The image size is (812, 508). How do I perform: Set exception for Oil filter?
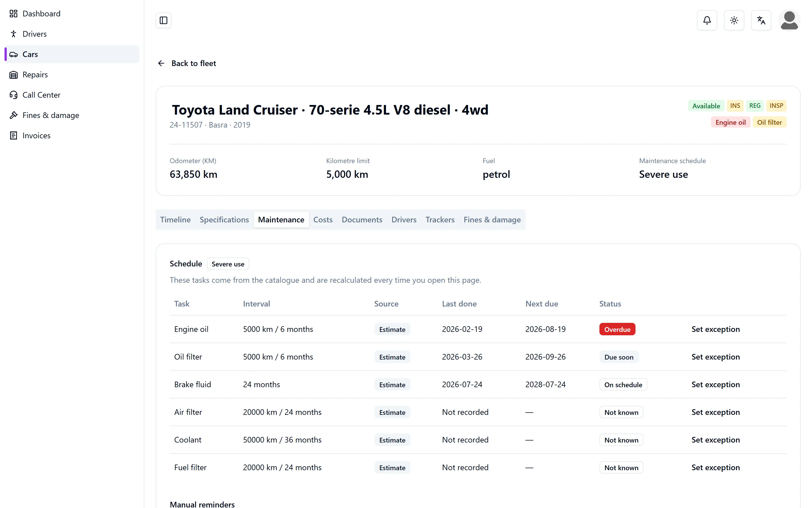[x=715, y=357]
